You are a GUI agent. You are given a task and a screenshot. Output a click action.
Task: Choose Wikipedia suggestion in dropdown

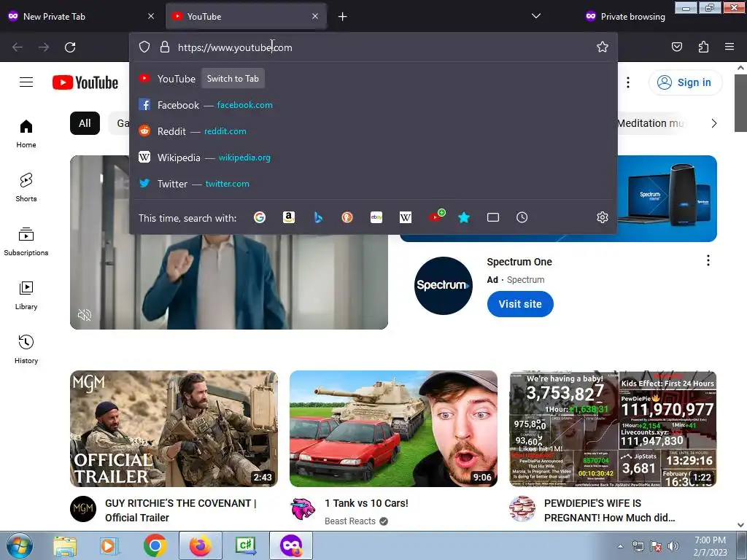[x=373, y=157]
